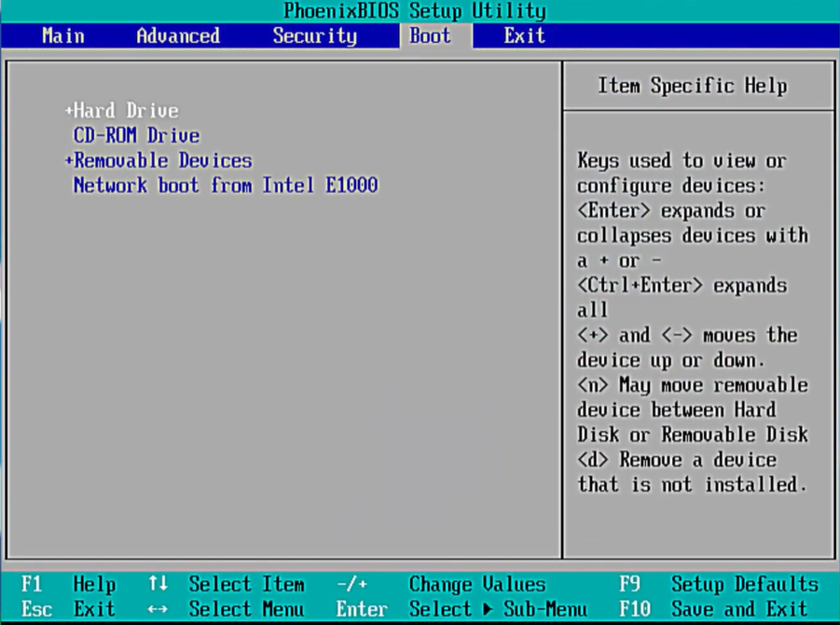840x625 pixels.
Task: Expand the plus sign beside Hard Drive
Action: tap(69, 111)
